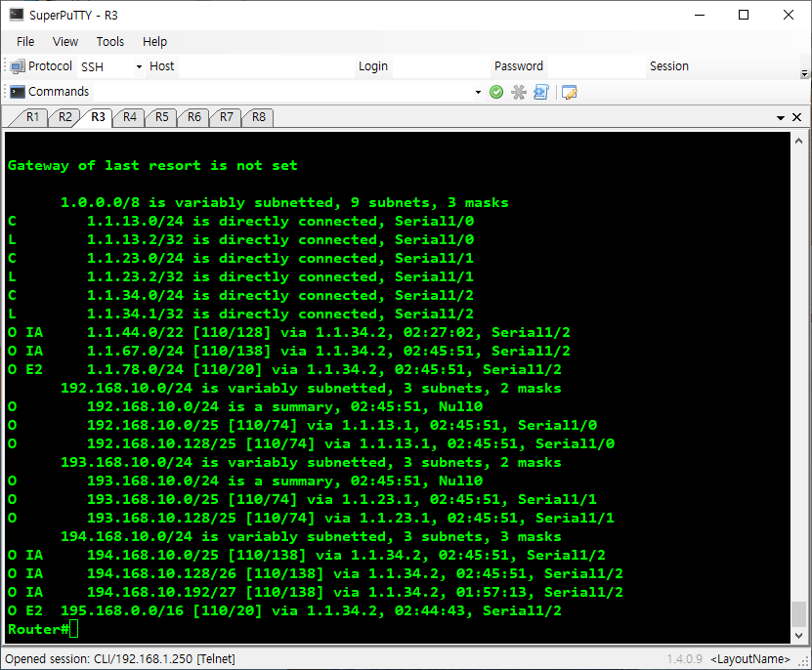Screen dimensions: 812x670
Task: Click the Session toolbar label
Action: (x=669, y=66)
